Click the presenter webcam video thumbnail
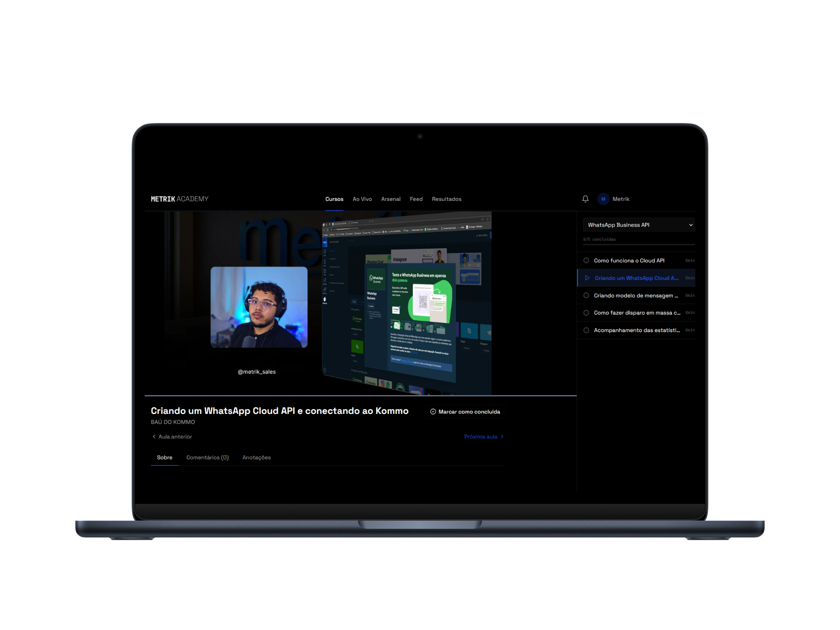840x630 pixels. [x=259, y=307]
